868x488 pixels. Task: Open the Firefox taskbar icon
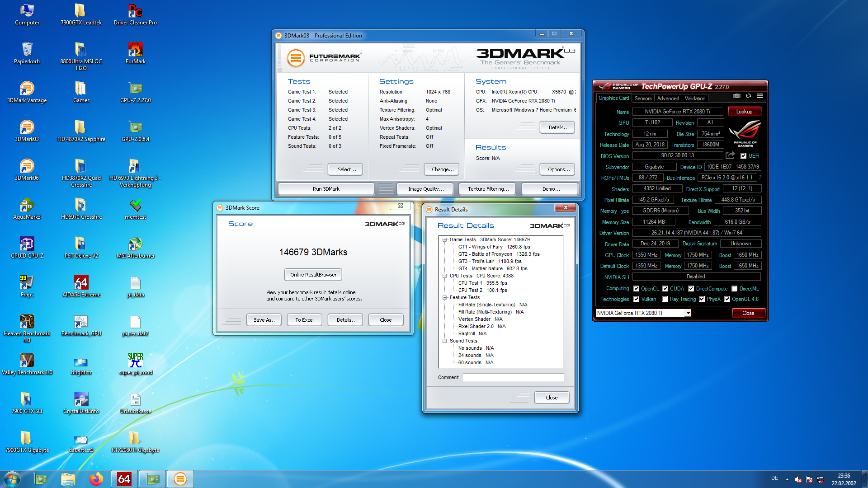pyautogui.click(x=96, y=479)
